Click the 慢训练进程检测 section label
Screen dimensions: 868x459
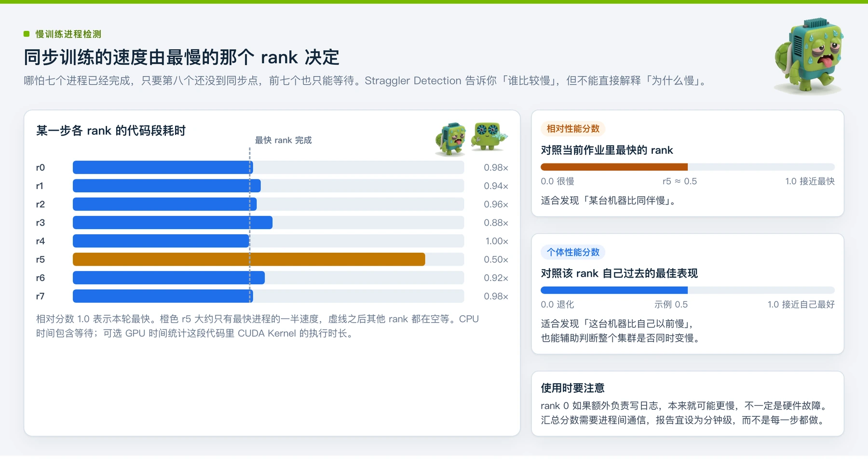[68, 34]
